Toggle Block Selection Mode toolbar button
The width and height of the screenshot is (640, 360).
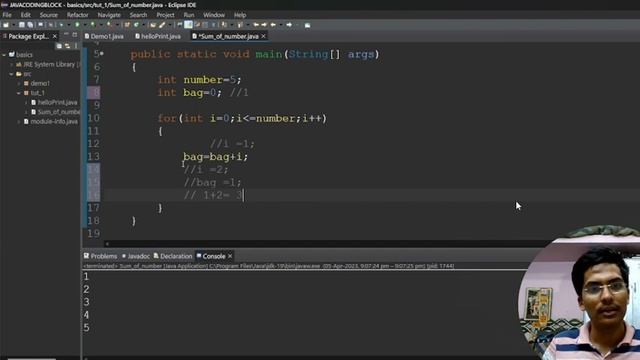click(205, 25)
